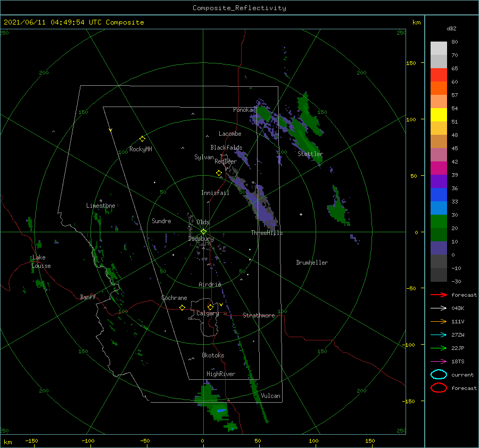The width and height of the screenshot is (479, 448).
Task: Click the dBZ legend heading
Action: point(451,28)
